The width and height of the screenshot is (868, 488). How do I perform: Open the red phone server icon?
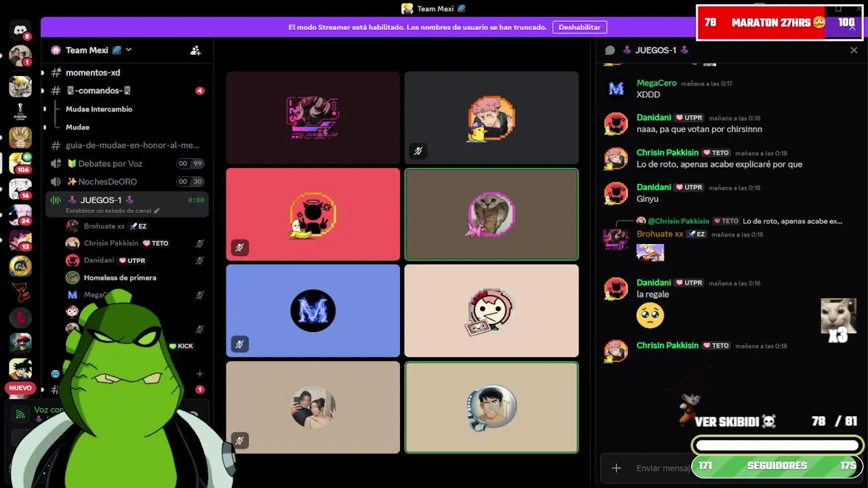(20, 317)
